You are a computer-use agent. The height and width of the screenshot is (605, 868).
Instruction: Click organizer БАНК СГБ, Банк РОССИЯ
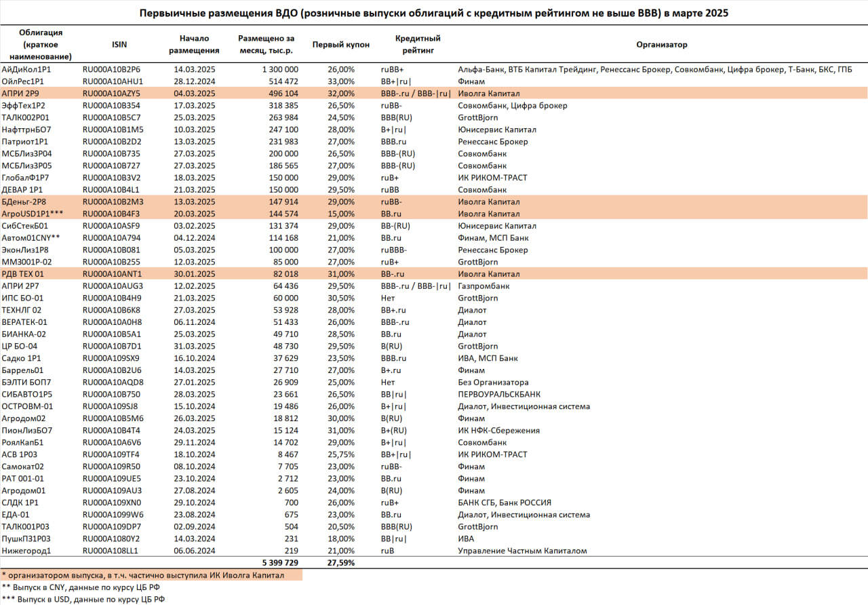tap(505, 503)
